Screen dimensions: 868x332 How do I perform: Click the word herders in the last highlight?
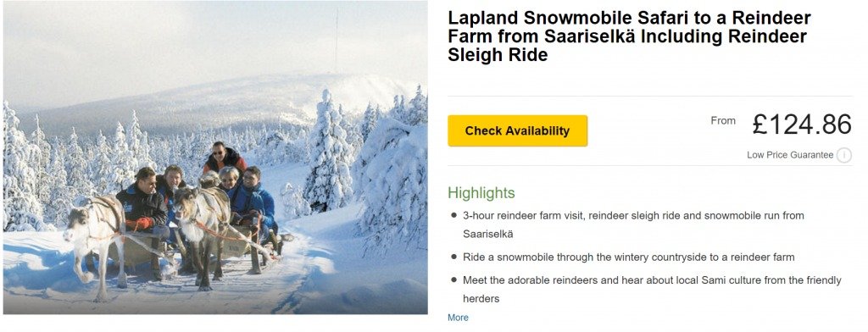481,299
